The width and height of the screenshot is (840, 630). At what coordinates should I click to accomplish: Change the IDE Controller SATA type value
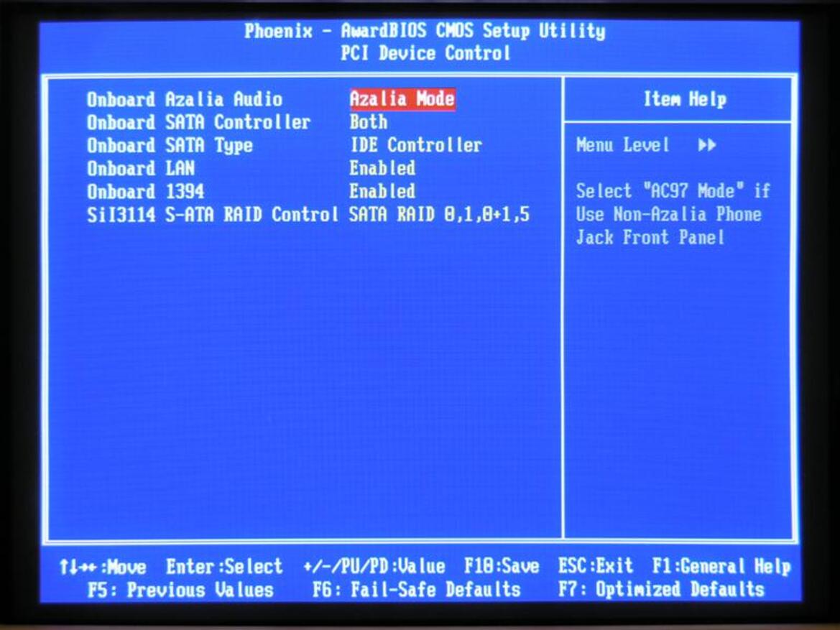[x=416, y=145]
